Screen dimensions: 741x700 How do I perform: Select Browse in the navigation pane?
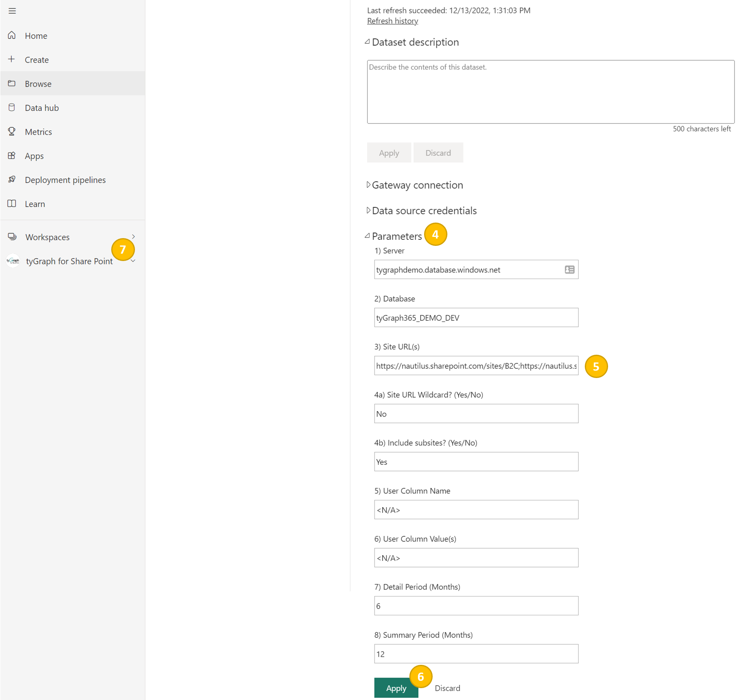point(38,84)
